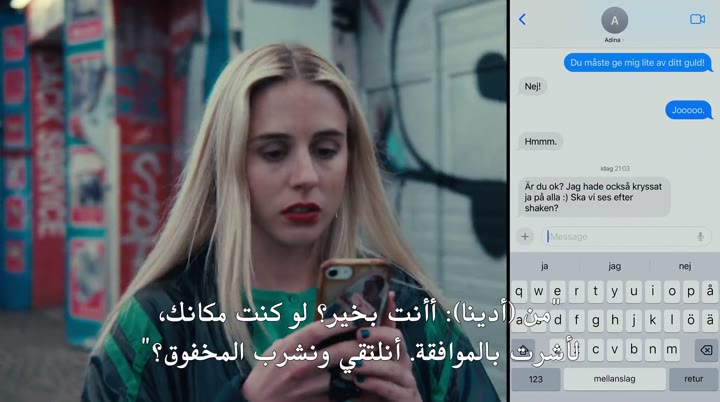Screen dimensions: 720x402
Task: Tap the 'Jooooo.' message bubble
Action: point(688,110)
